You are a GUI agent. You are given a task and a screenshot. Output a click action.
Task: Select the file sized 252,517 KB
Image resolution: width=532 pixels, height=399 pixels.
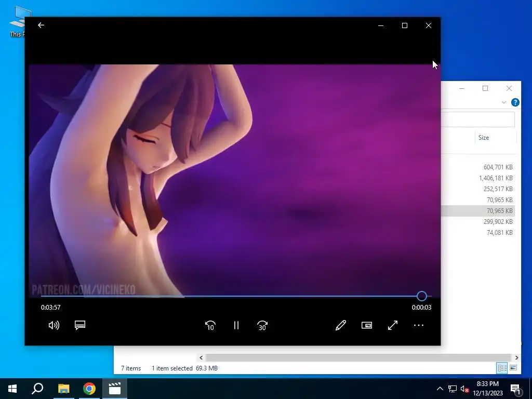pos(498,189)
